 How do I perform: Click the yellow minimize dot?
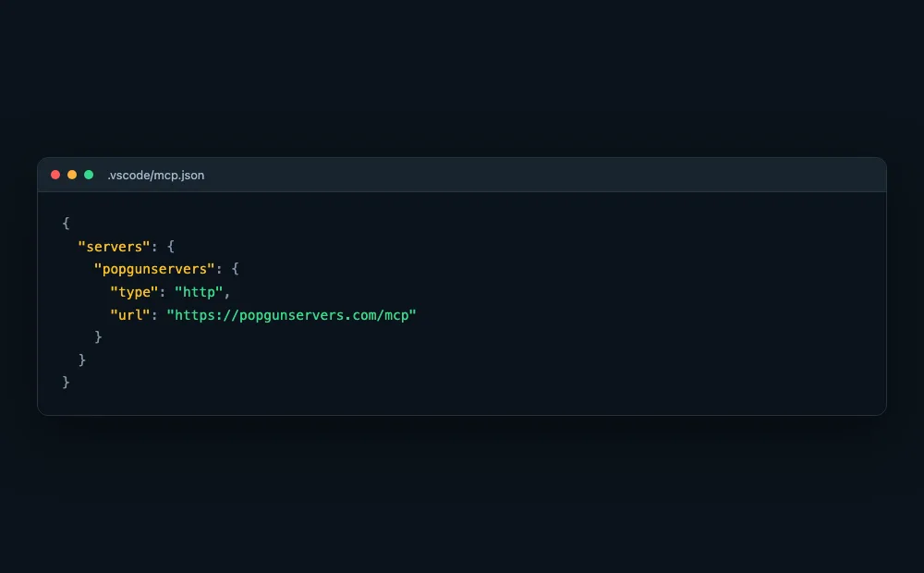point(72,175)
